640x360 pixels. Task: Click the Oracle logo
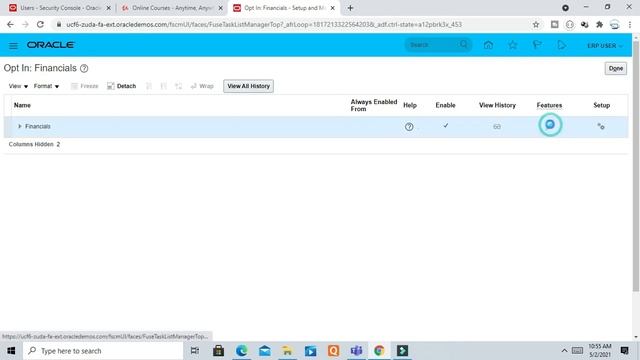click(50, 45)
